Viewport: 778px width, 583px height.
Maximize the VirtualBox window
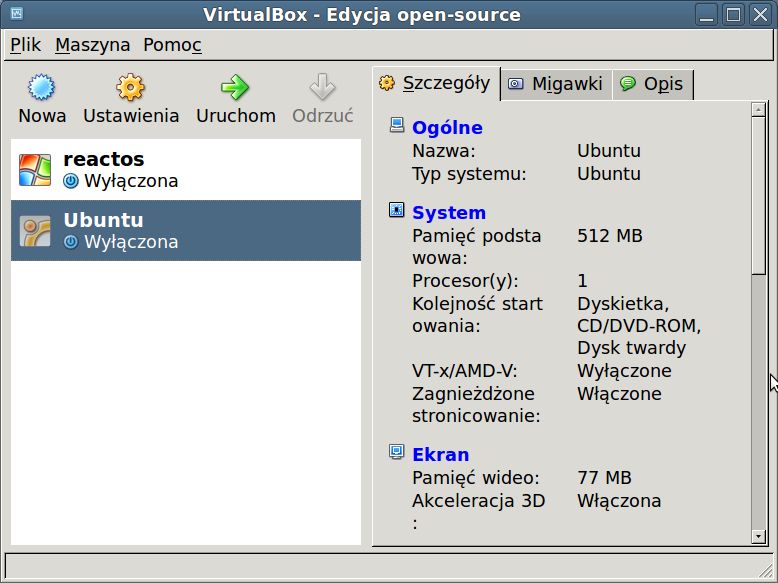(x=733, y=14)
